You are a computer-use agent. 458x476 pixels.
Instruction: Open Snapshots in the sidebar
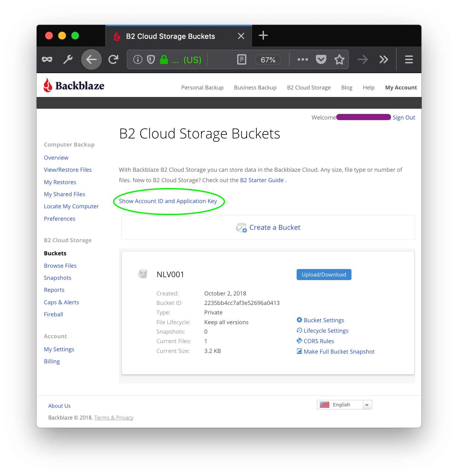pyautogui.click(x=57, y=278)
